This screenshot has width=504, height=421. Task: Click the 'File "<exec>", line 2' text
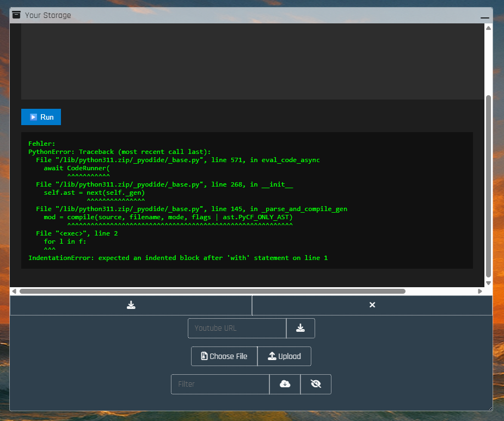pyautogui.click(x=77, y=233)
